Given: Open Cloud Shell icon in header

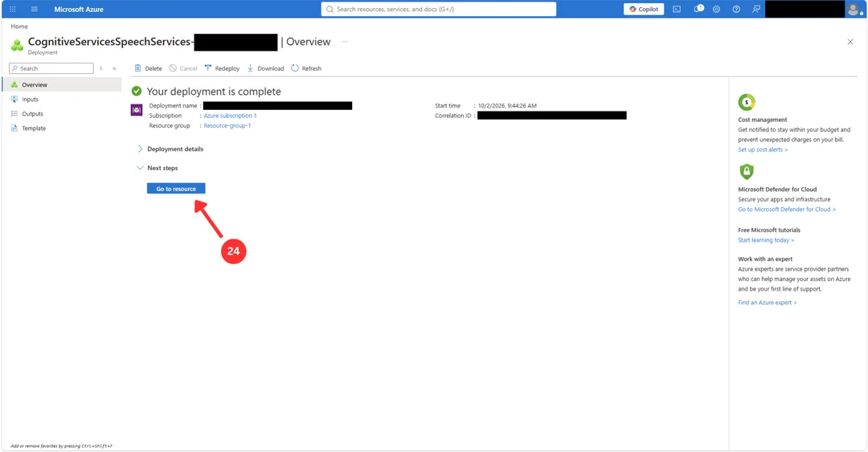Looking at the screenshot, I should click(677, 9).
